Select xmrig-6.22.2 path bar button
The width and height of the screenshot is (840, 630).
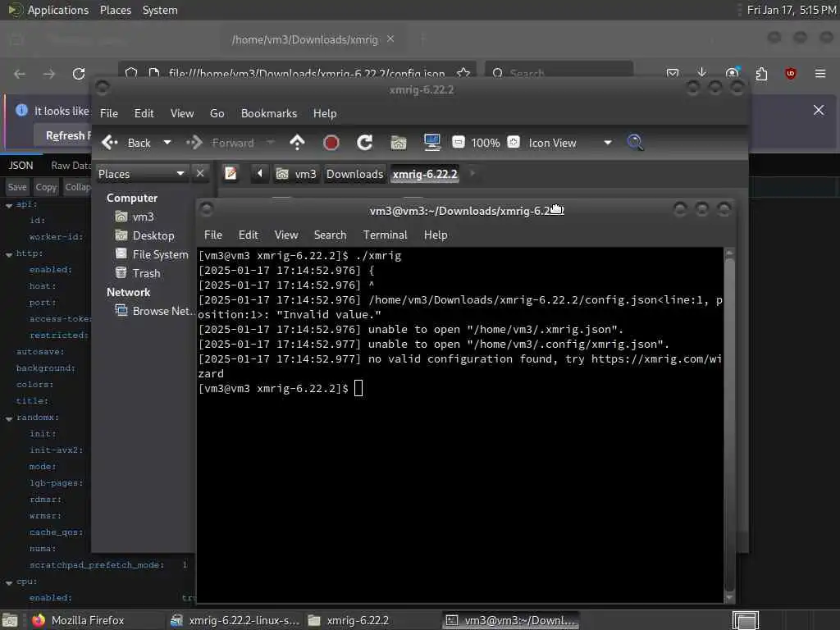[x=425, y=174]
